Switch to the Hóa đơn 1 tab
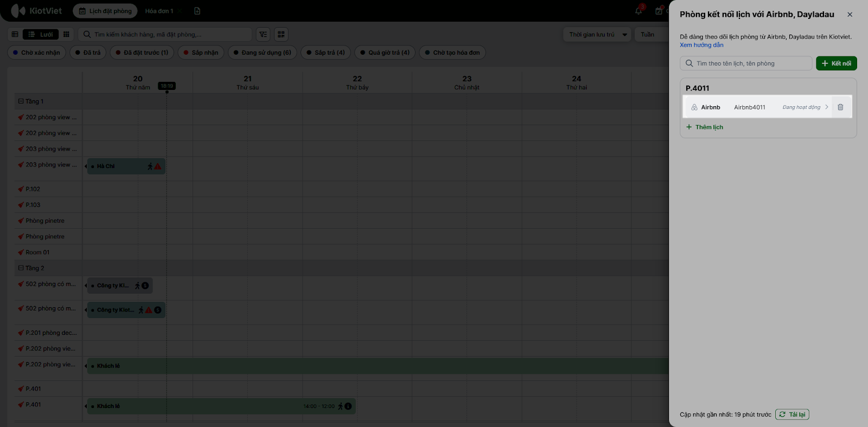 point(159,11)
